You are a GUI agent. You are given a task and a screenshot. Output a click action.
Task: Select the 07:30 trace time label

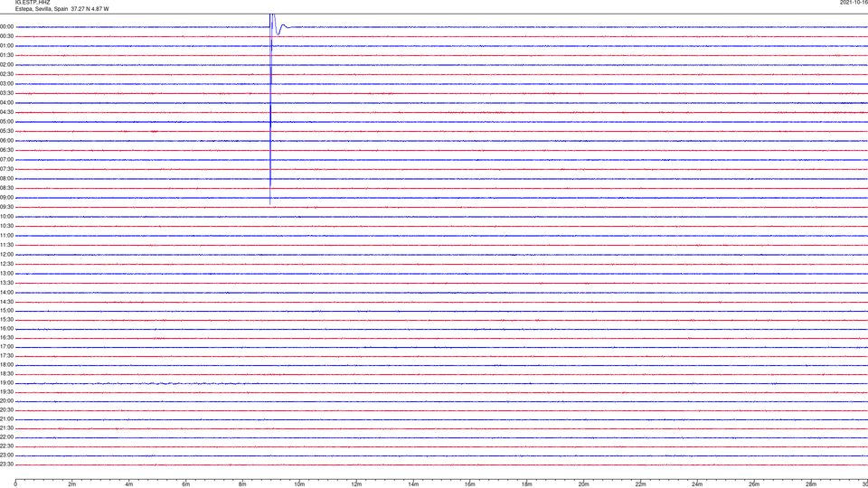[x=6, y=169]
